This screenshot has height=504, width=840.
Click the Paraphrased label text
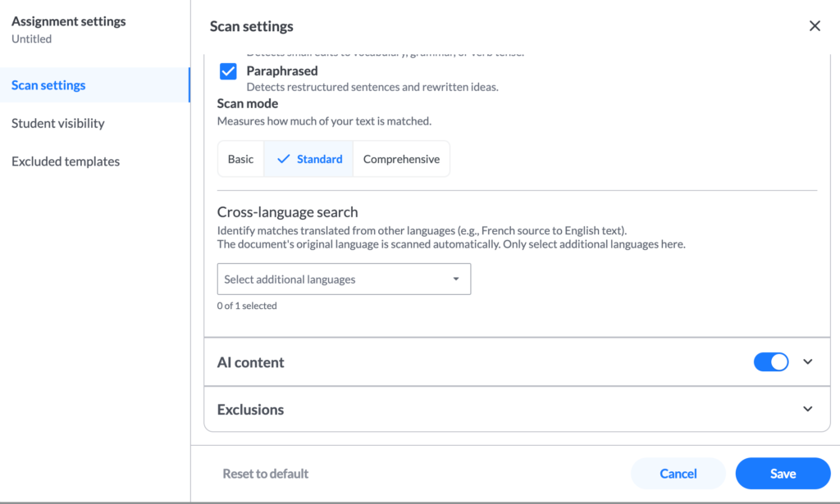[282, 70]
